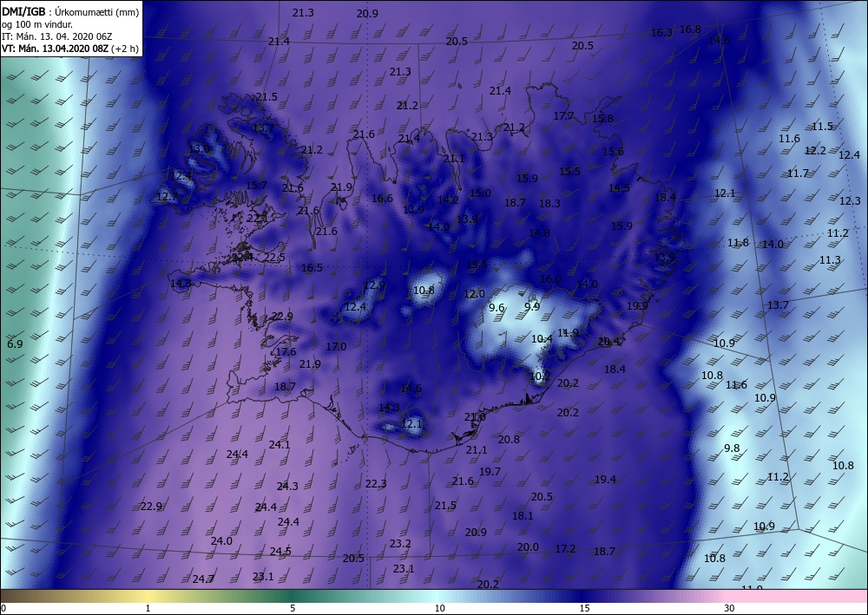Click the map value 11.7
Screen dimensions: 868x615
tap(798, 173)
